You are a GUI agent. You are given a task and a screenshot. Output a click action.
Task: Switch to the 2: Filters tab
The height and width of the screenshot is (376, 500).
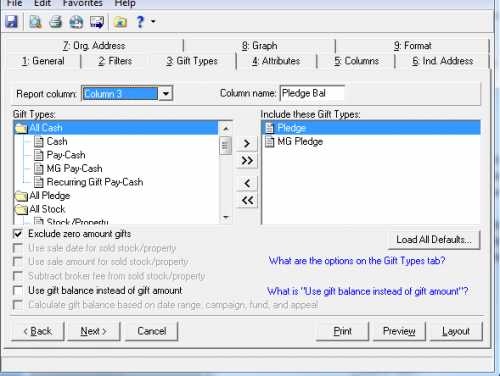click(115, 61)
